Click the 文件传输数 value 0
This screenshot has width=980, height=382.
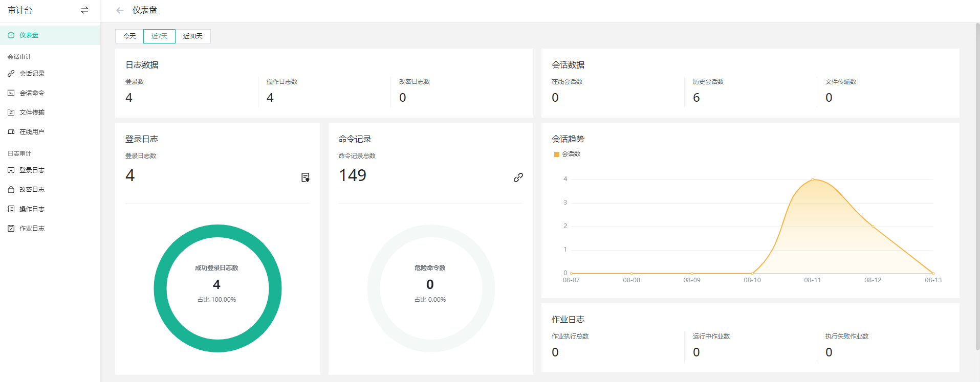829,98
